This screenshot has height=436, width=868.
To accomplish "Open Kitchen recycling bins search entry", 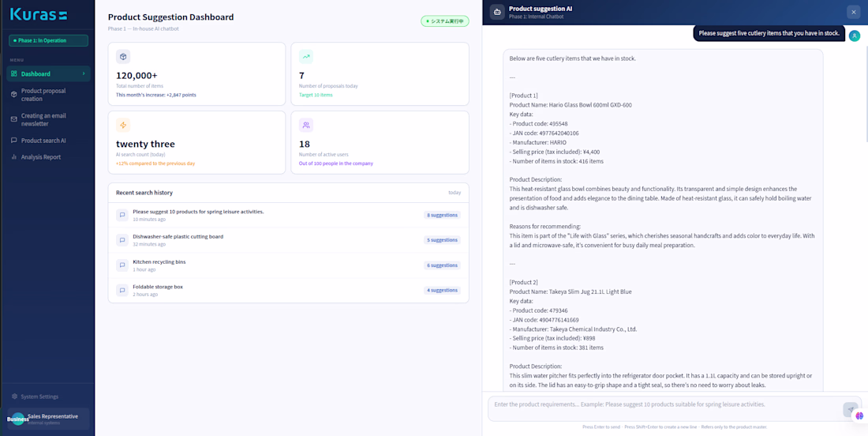I will coord(288,265).
